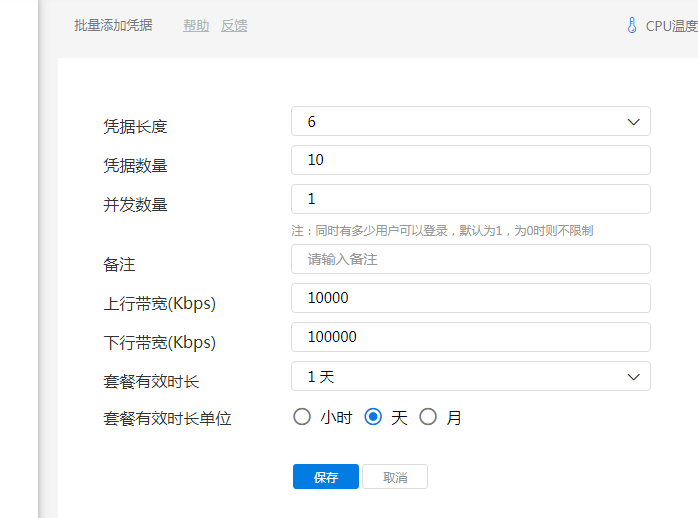Click the blue 保存 save button

pos(326,477)
